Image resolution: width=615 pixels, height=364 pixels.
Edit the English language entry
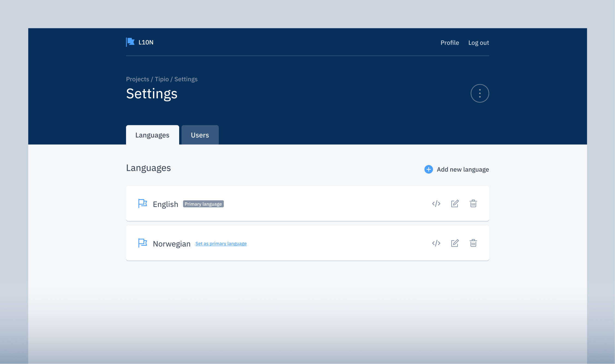coord(455,204)
